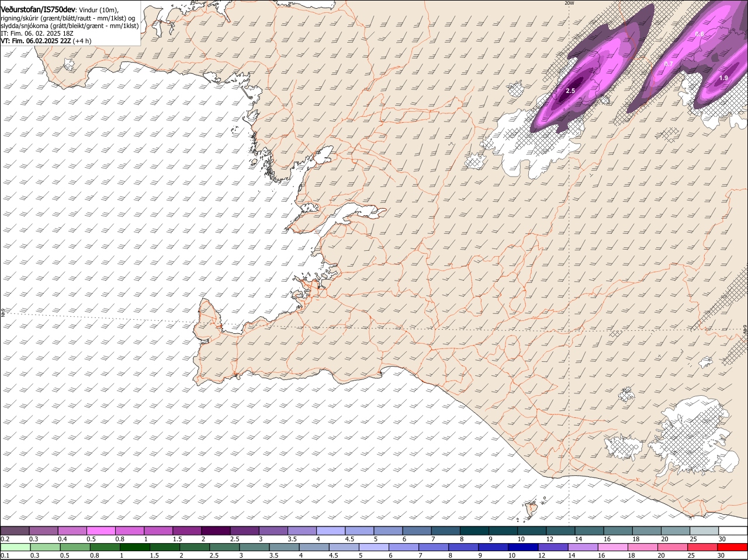Pick the deep navy blue swatch at 10 in lower legend

coord(522,547)
